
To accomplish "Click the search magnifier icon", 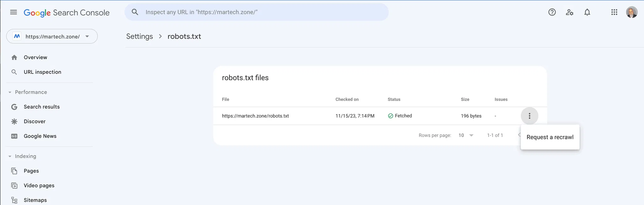I will [135, 12].
